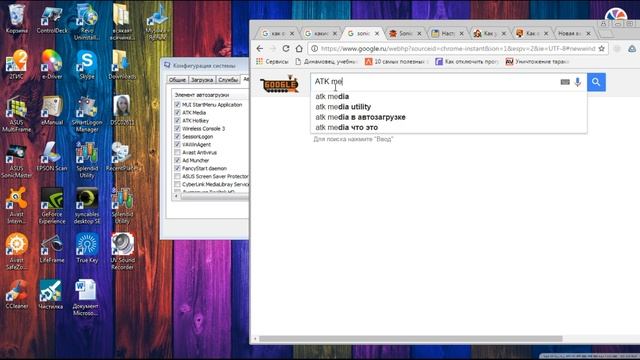The image size is (640, 360).
Task: Launch CCleaner from the desktop
Action: click(16, 294)
